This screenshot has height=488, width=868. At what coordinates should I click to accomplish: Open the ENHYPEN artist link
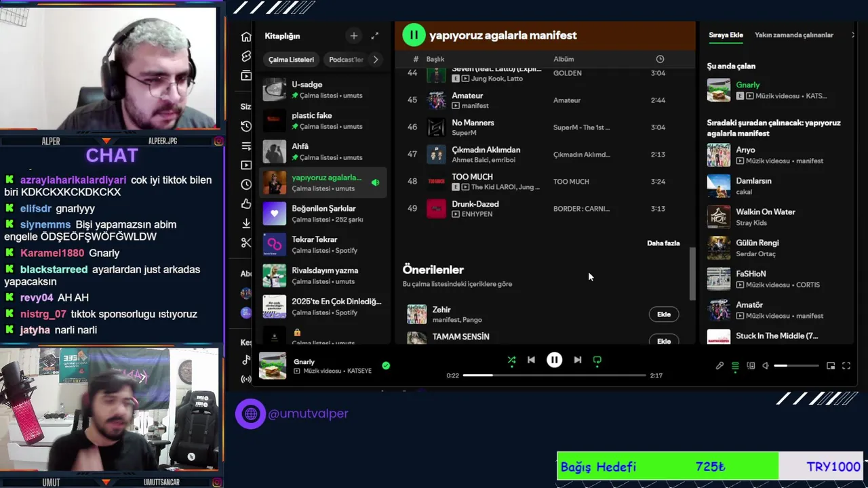pyautogui.click(x=477, y=214)
